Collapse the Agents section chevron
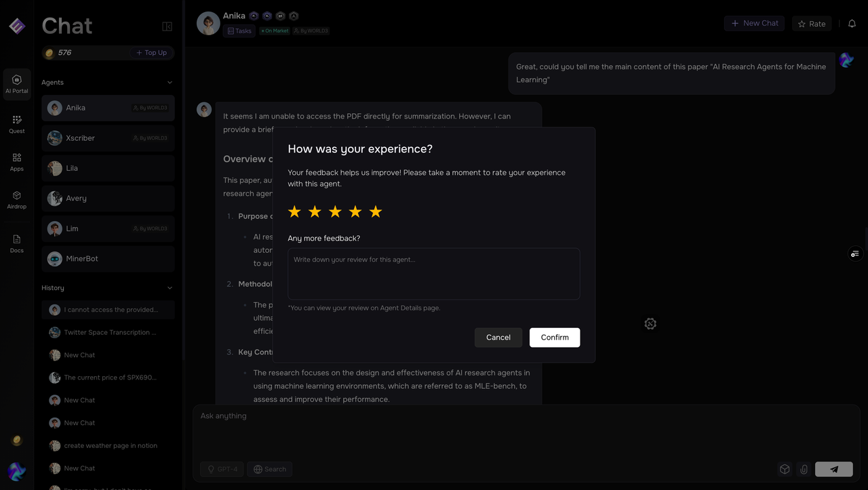 170,83
